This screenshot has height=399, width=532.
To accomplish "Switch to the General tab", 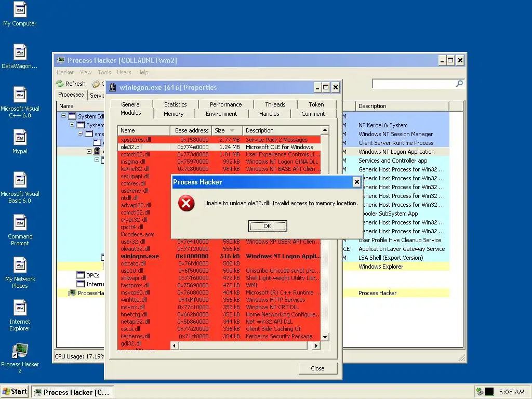I will [131, 104].
